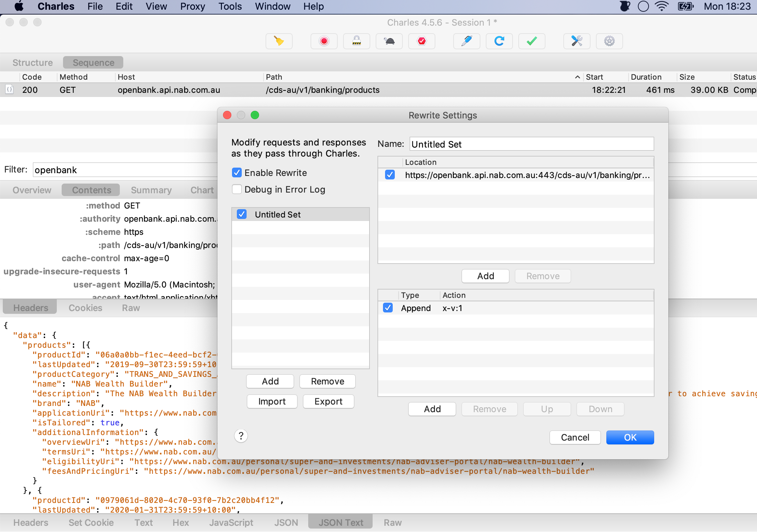Click the Name field Untitled Set
The image size is (757, 532).
(x=531, y=144)
